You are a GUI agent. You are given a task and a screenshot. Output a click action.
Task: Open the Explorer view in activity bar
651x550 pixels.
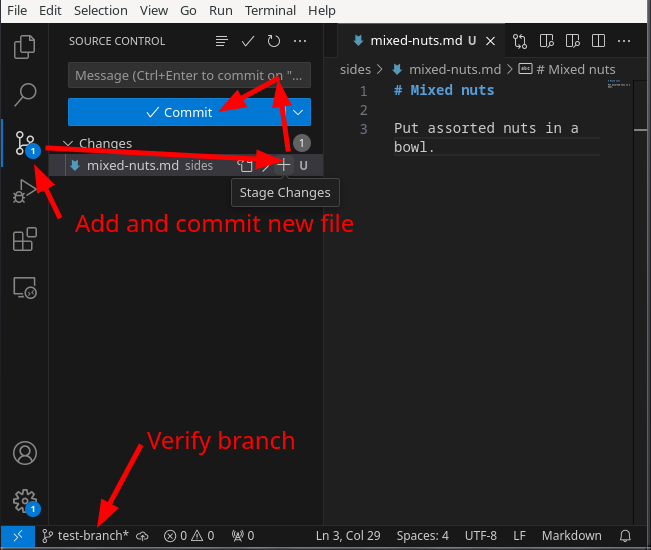[x=24, y=46]
